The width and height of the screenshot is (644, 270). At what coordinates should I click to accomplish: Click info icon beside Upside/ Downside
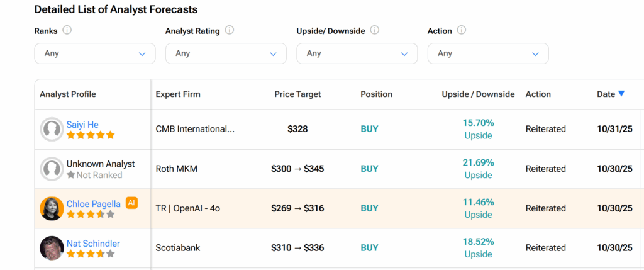pos(375,30)
